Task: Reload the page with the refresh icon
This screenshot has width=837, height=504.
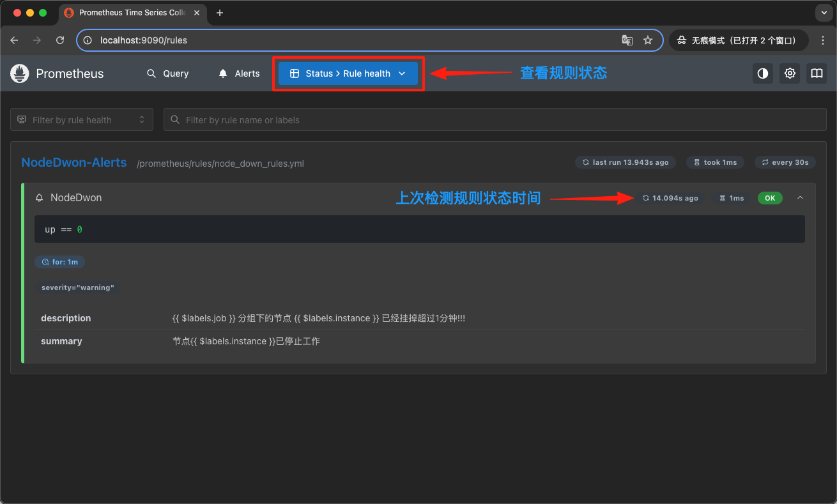Action: (59, 40)
